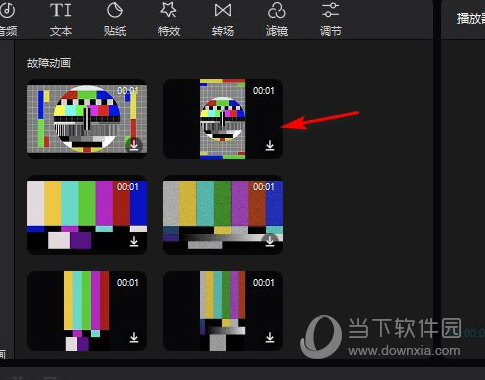Open the 调节 adjustment tab
485x380 pixels.
click(331, 19)
